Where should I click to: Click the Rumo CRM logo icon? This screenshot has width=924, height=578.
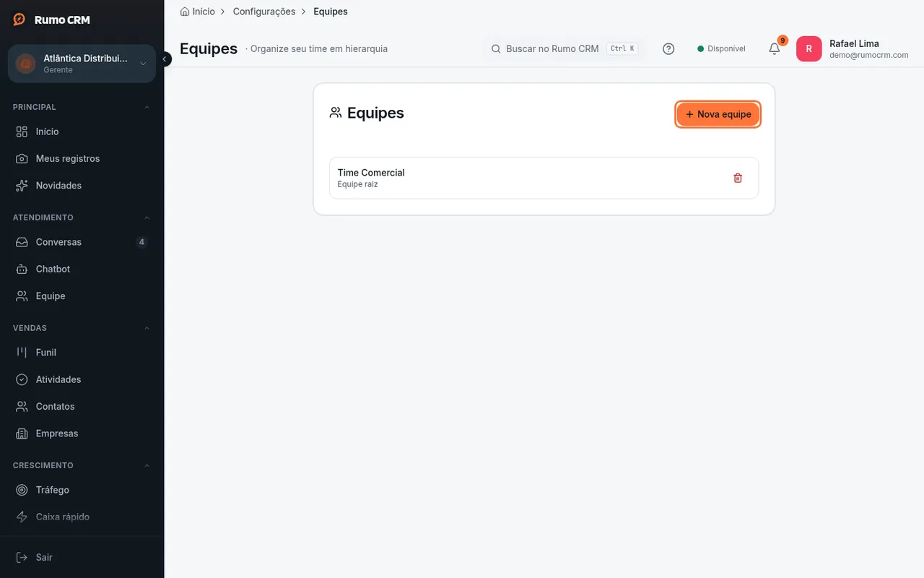[19, 20]
